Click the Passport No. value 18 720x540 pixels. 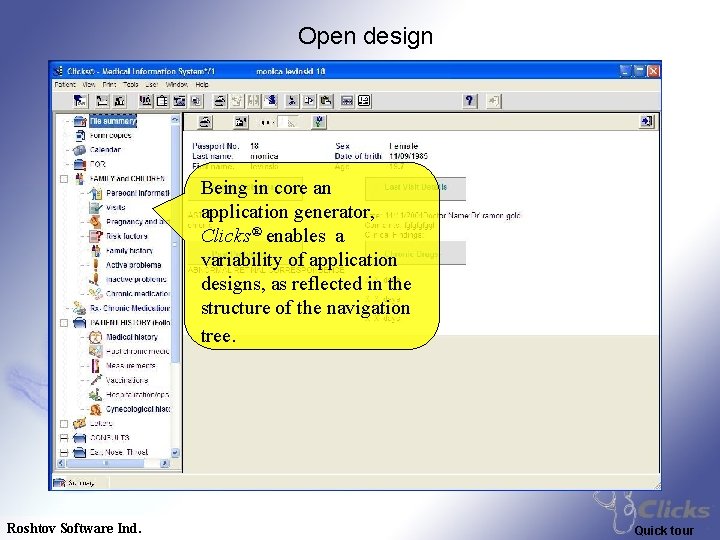254,146
